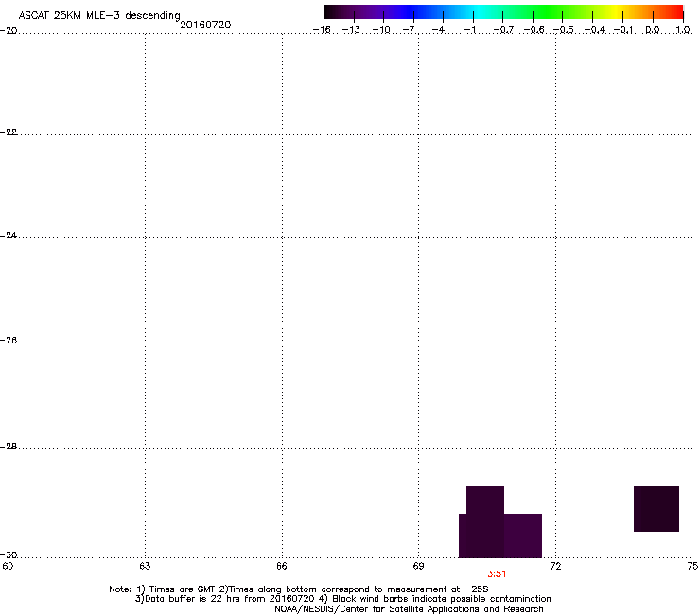Click the latitude axis label '-22'
This screenshot has width=700, height=615.
click(9, 132)
